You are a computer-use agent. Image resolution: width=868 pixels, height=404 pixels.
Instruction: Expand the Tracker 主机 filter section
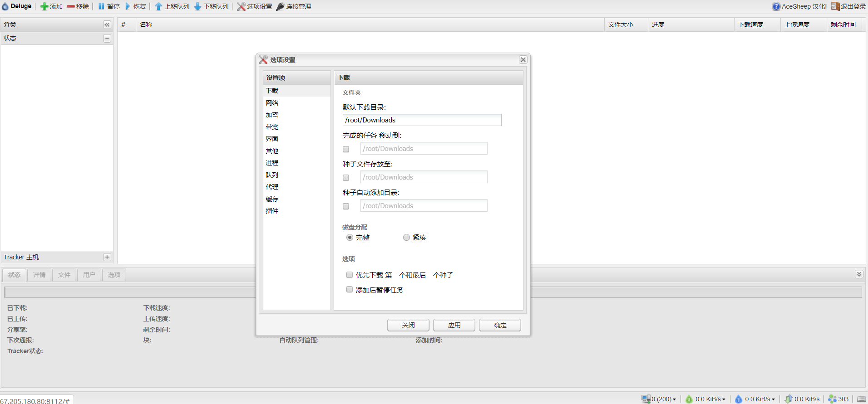[107, 257]
